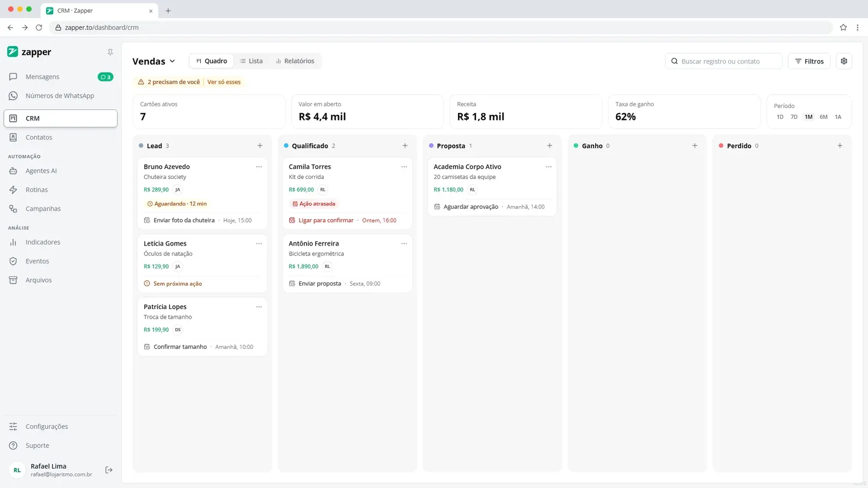Select the 7D period option

tap(794, 117)
